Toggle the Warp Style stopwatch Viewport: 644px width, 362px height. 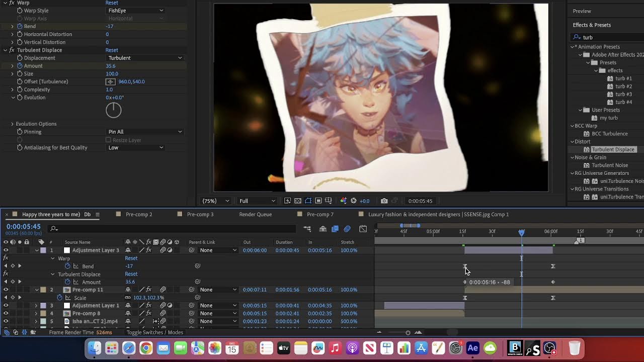(x=20, y=11)
